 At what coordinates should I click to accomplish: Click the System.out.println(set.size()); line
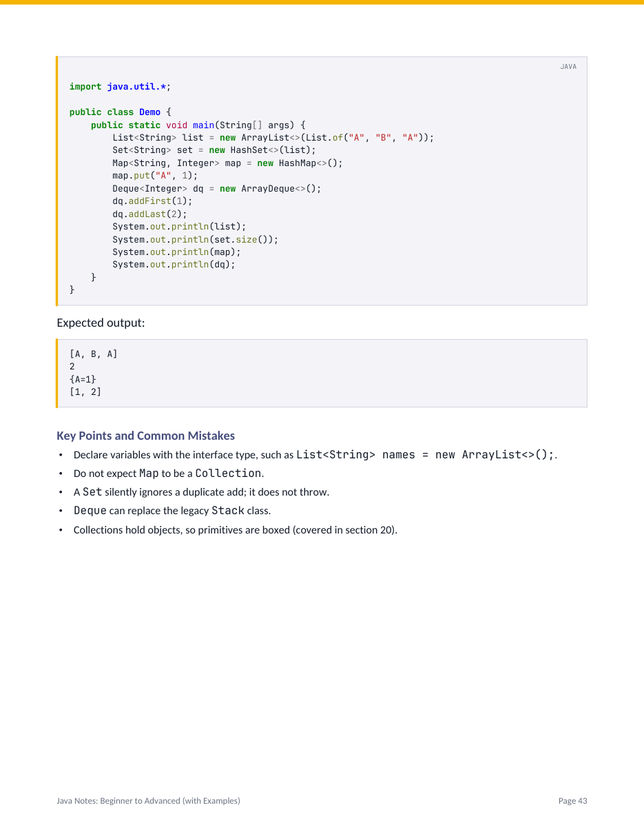[x=196, y=239]
